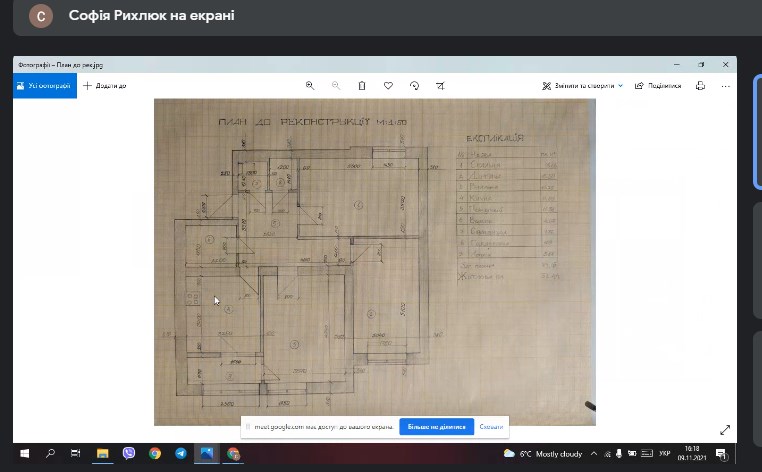Zoom out of the photo
The image size is (762, 472).
coord(336,86)
